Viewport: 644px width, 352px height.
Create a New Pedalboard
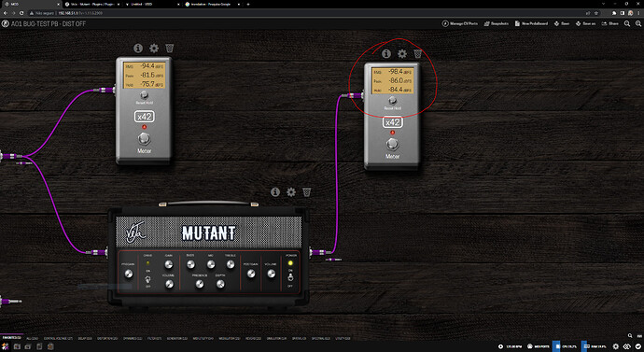(x=531, y=24)
